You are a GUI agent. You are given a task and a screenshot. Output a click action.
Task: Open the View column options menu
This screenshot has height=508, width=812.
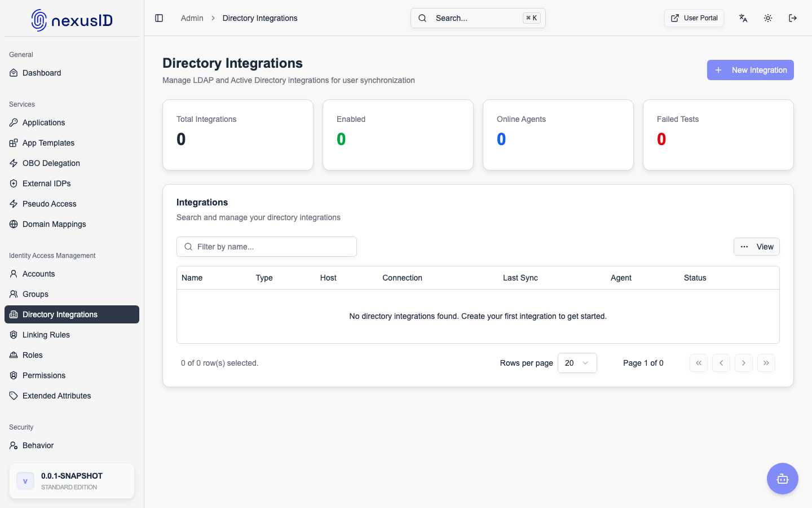(x=757, y=247)
